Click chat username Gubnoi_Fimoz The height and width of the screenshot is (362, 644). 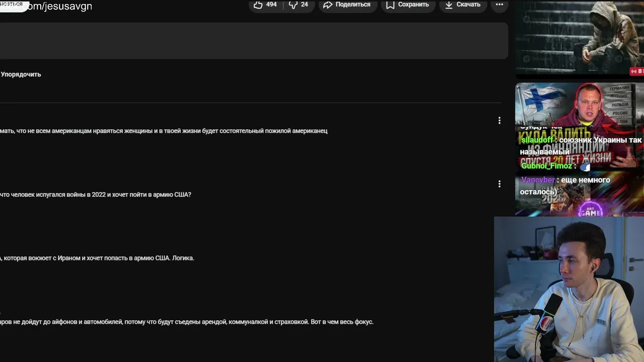click(546, 166)
